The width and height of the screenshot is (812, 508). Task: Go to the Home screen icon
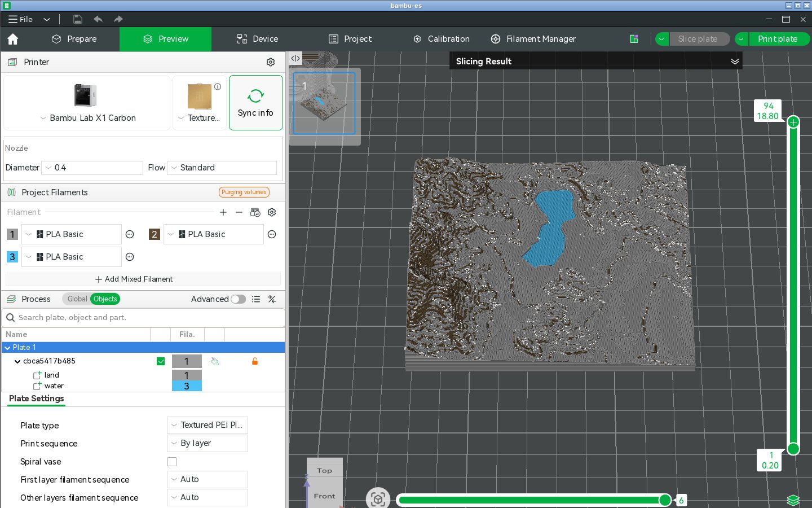pyautogui.click(x=13, y=39)
